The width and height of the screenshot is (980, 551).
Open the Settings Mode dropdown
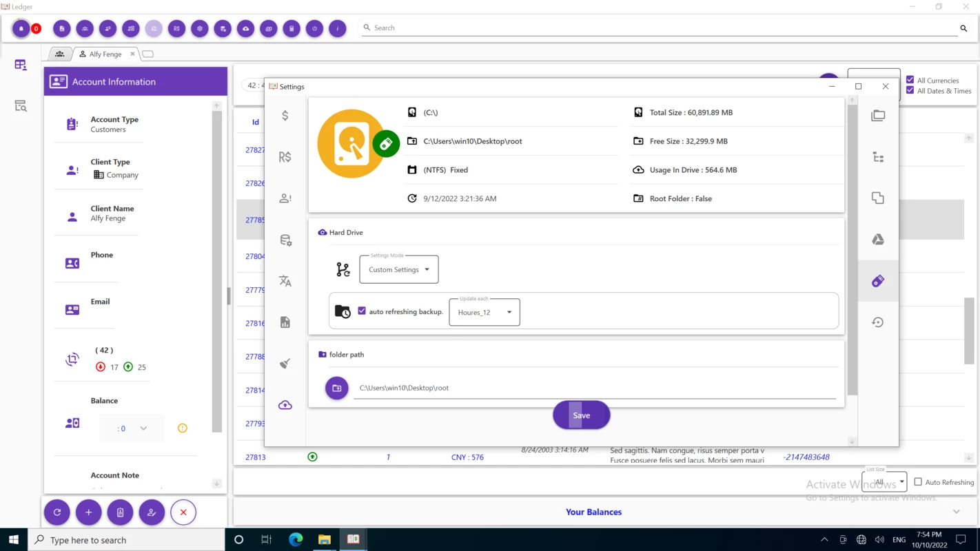(x=399, y=269)
